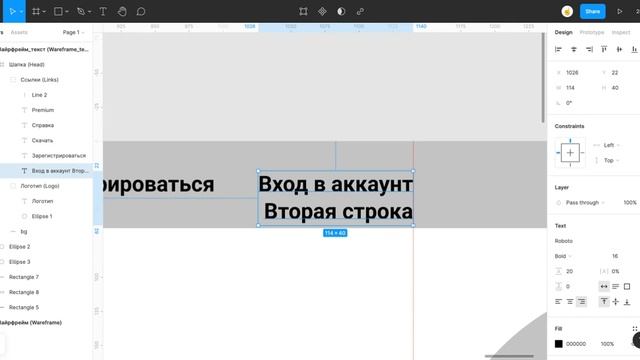The width and height of the screenshot is (640, 360).
Task: Switch to the Inspect tab
Action: coord(621,32)
